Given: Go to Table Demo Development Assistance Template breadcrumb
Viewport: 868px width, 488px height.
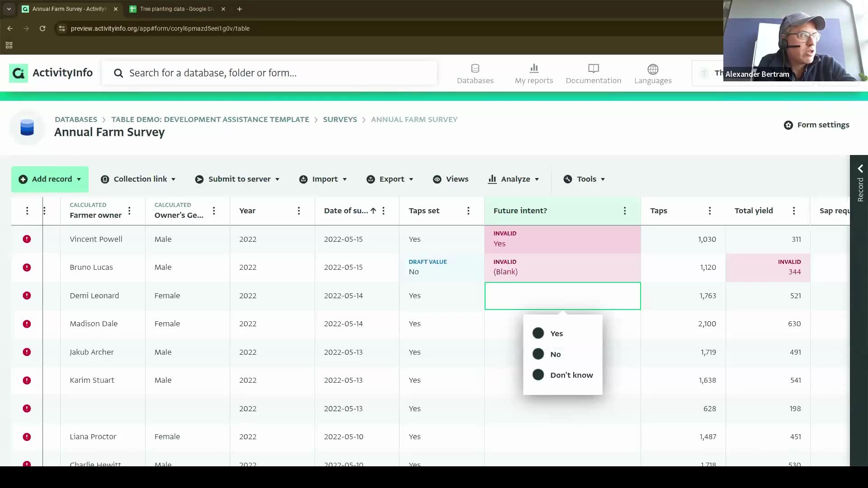Looking at the screenshot, I should point(210,119).
